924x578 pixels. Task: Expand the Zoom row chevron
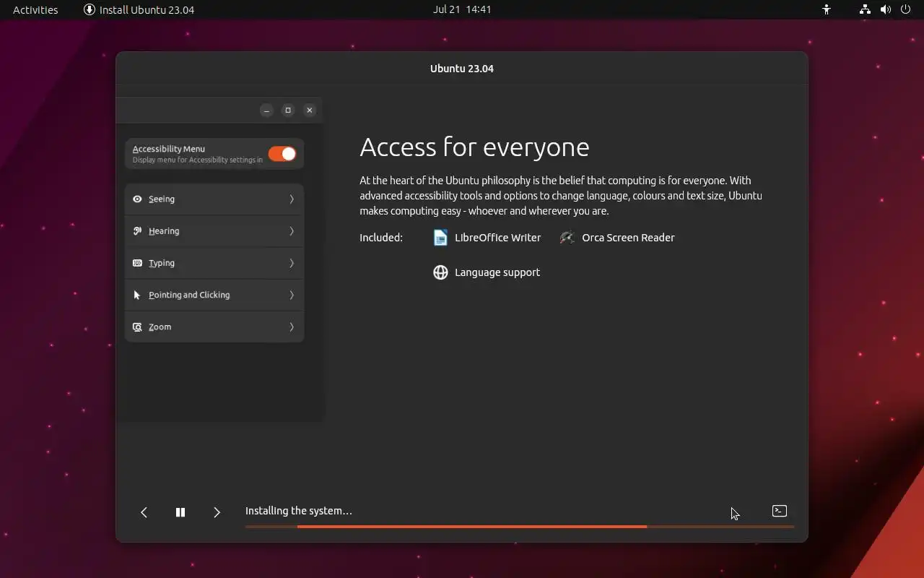coord(292,327)
